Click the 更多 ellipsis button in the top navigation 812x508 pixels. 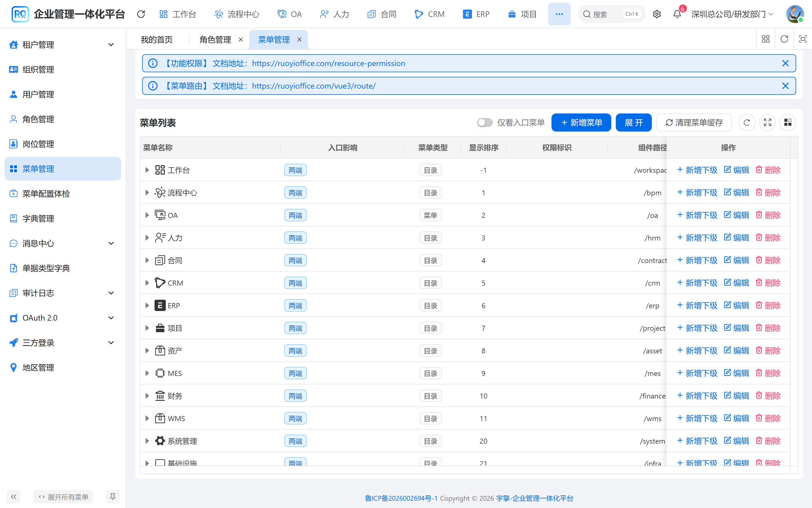pos(559,14)
